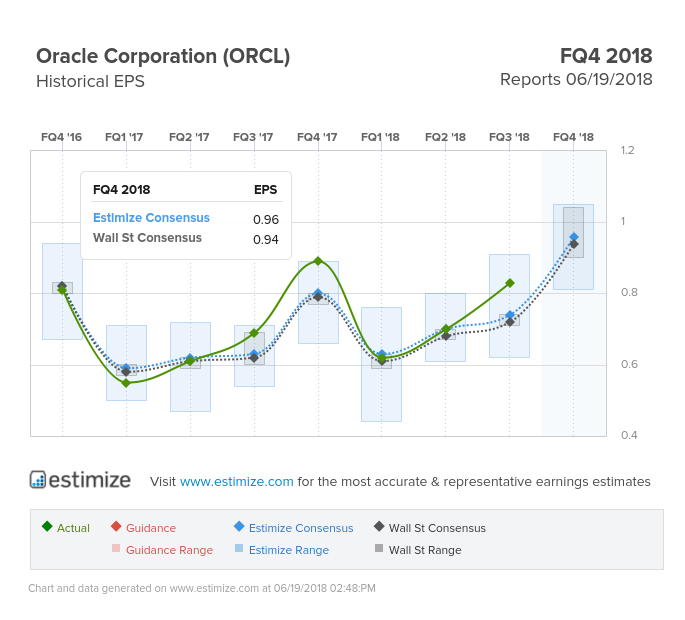685x620 pixels.
Task: Select the FQ4 '16 quarter label
Action: [62, 137]
